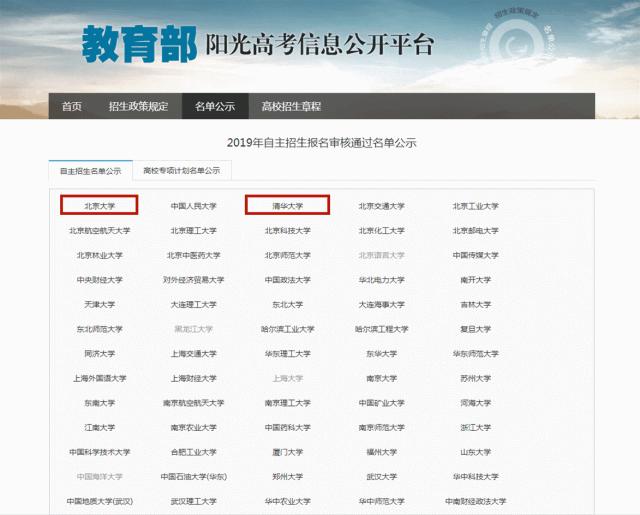This screenshot has width=640, height=515.
Task: Click the 教育部 site logo
Action: tap(140, 44)
